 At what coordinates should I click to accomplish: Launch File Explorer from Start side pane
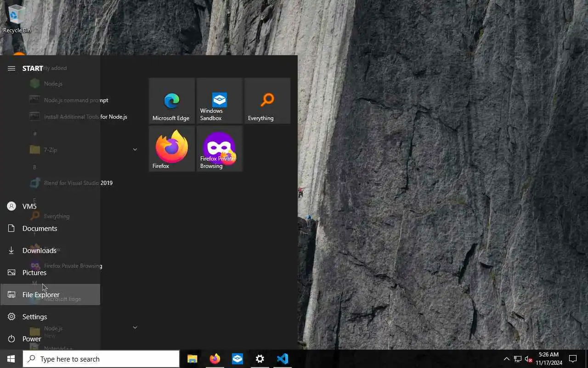coord(50,294)
